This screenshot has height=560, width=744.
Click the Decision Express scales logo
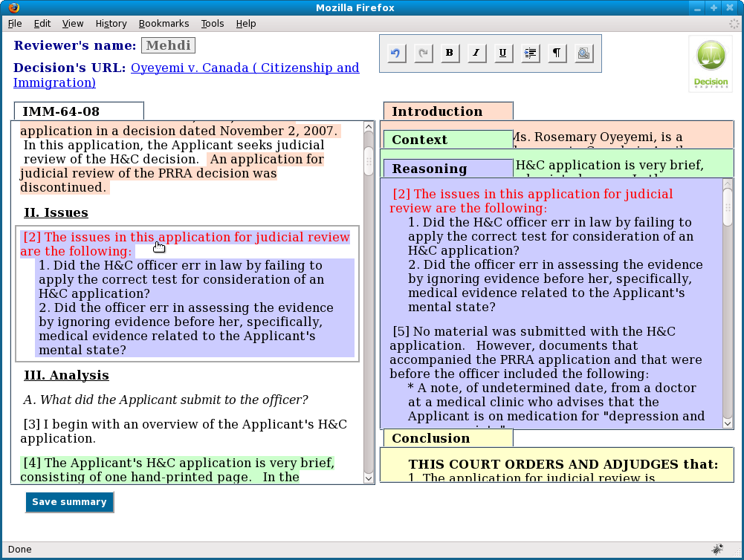pyautogui.click(x=711, y=64)
